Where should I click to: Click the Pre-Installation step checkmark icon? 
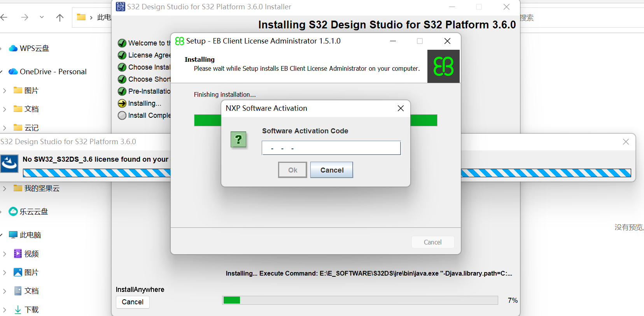point(122,91)
